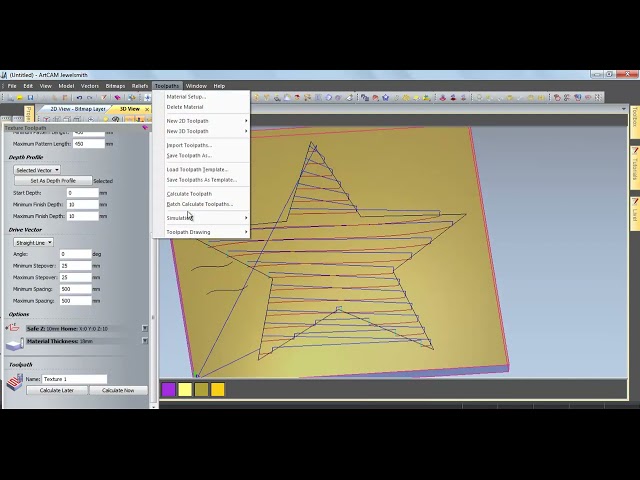Expand the Safe Z options arrow

point(144,328)
